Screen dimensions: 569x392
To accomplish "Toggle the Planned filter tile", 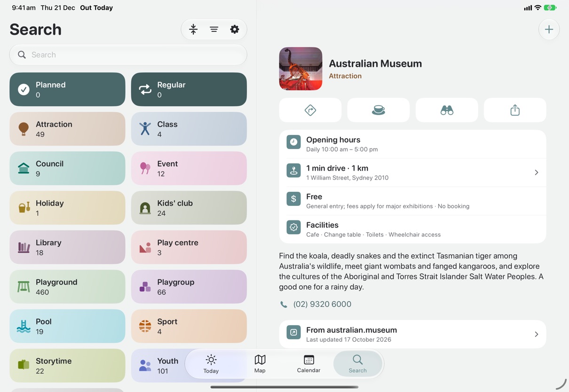I will pos(67,89).
